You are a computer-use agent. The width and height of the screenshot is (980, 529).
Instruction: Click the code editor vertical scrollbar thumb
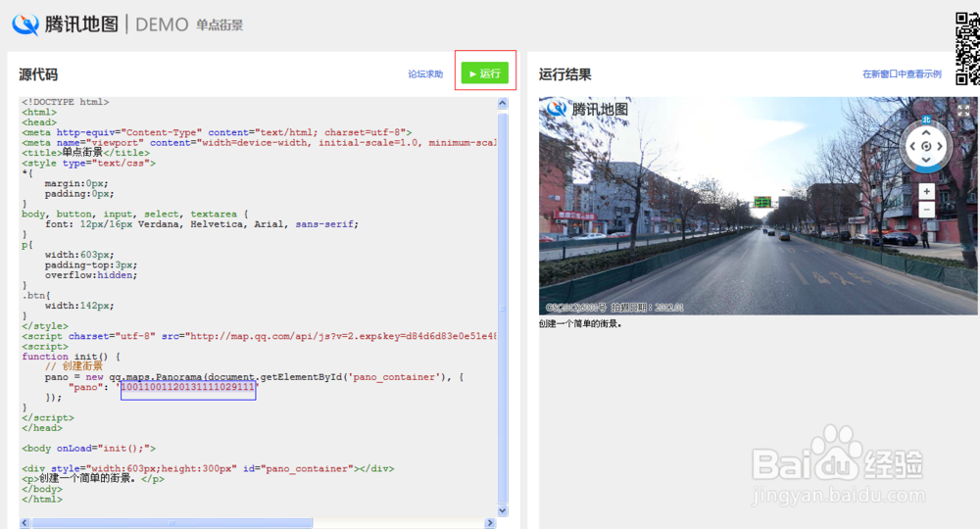point(503,308)
